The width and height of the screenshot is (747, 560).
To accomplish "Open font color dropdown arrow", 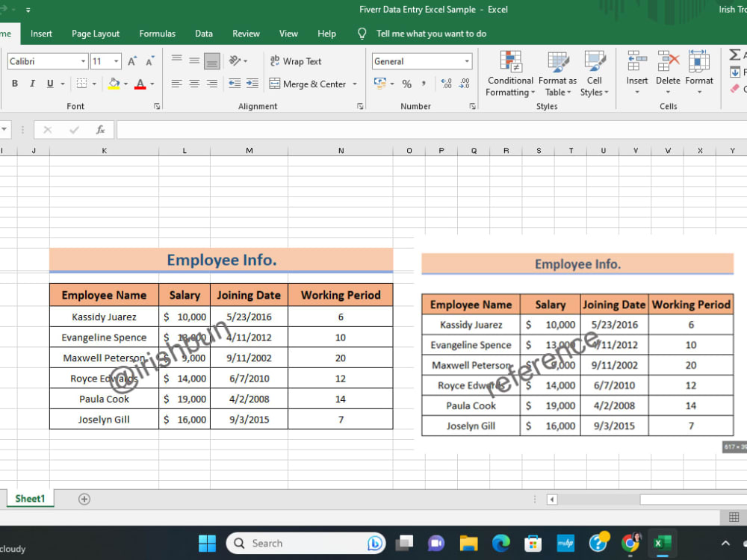I will click(152, 84).
